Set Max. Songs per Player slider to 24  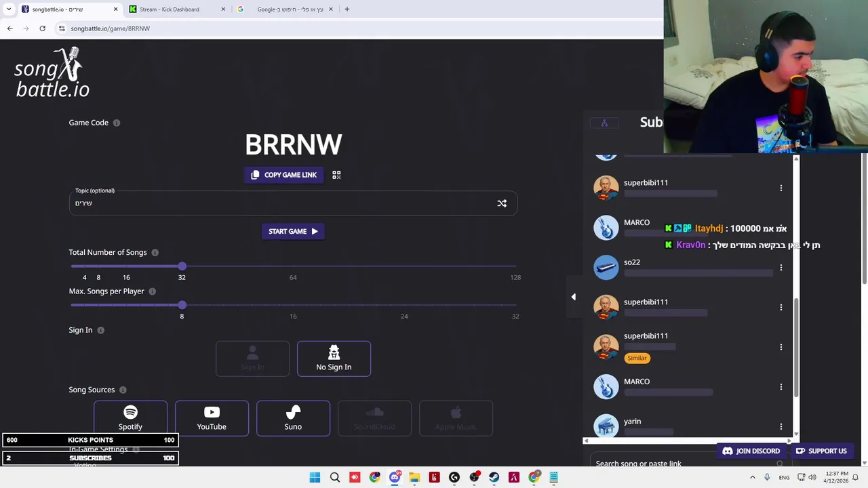(404, 305)
